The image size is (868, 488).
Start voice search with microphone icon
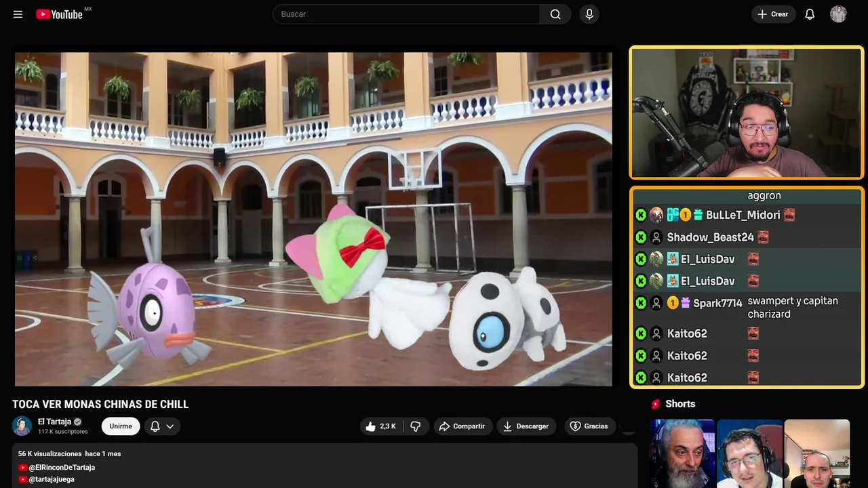click(x=589, y=14)
